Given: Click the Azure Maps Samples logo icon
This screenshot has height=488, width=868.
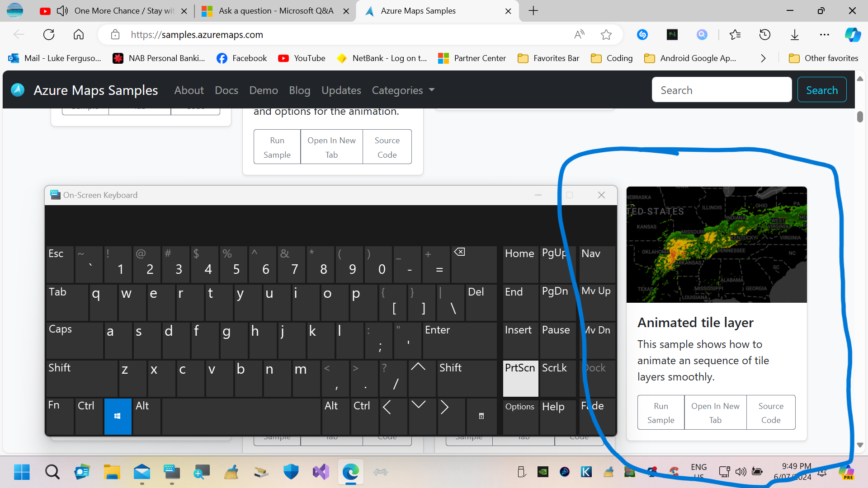Looking at the screenshot, I should click(x=18, y=90).
